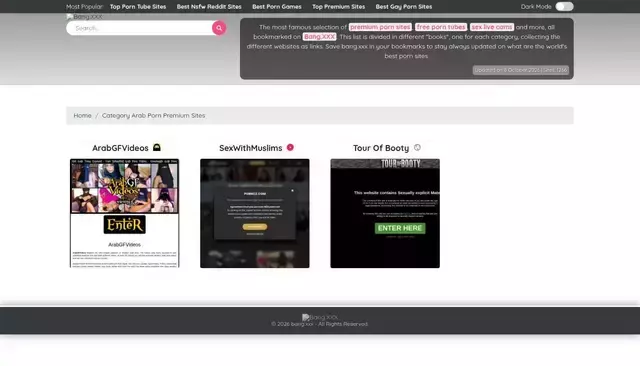Click the SexWithMuslims site thumbnail

tap(255, 213)
